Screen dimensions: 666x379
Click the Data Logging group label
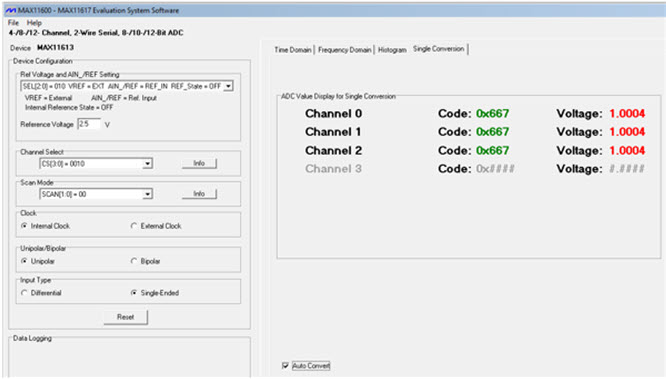coord(32,339)
